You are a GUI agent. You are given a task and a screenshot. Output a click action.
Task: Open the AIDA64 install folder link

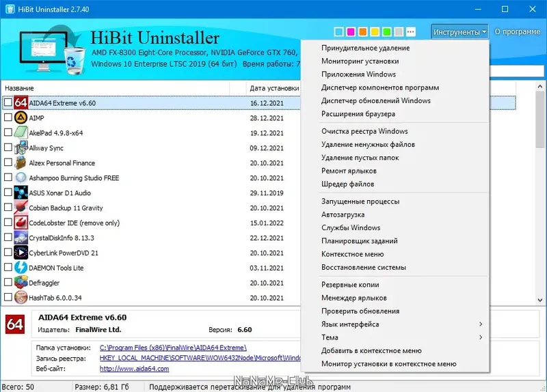[173, 348]
